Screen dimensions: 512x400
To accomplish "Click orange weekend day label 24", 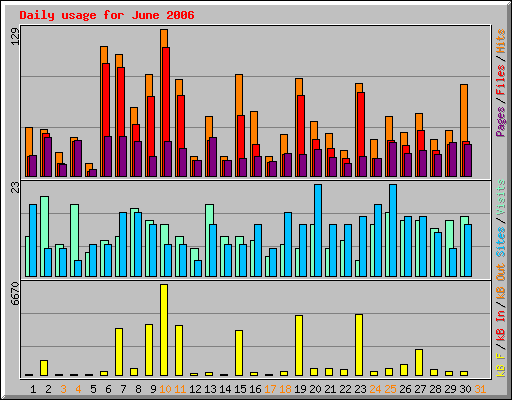I will pyautogui.click(x=375, y=389).
